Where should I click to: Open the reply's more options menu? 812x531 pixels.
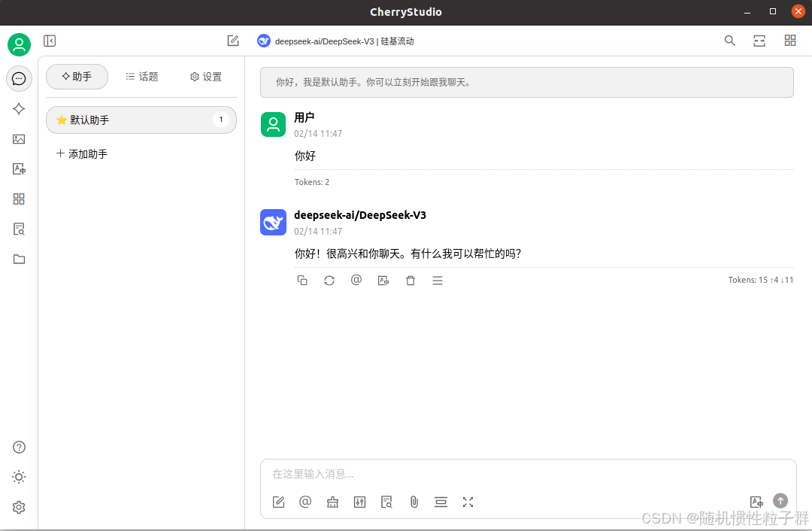pos(438,281)
